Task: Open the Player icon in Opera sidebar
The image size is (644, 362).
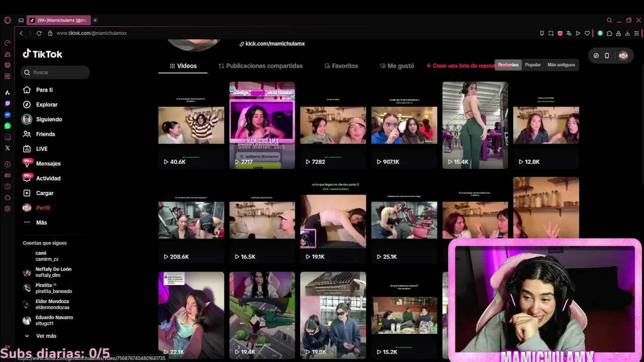Action: (7, 164)
